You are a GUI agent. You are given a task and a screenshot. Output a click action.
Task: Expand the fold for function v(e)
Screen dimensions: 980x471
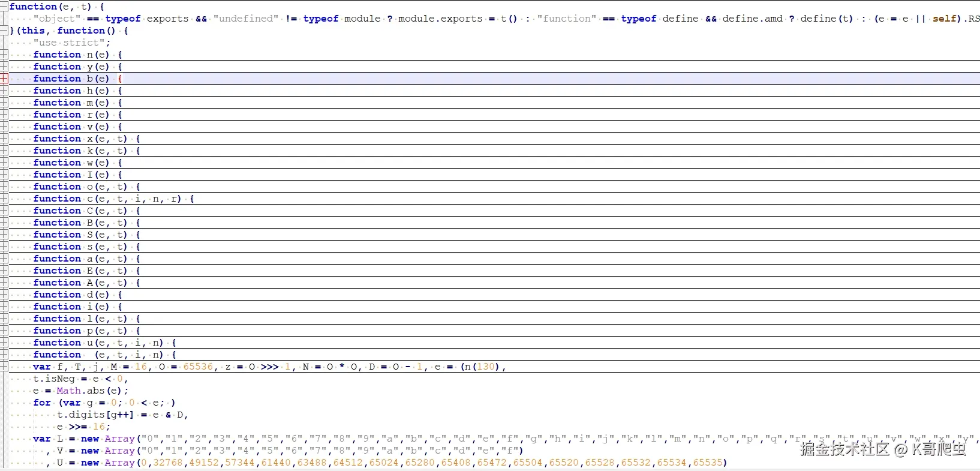pos(4,127)
